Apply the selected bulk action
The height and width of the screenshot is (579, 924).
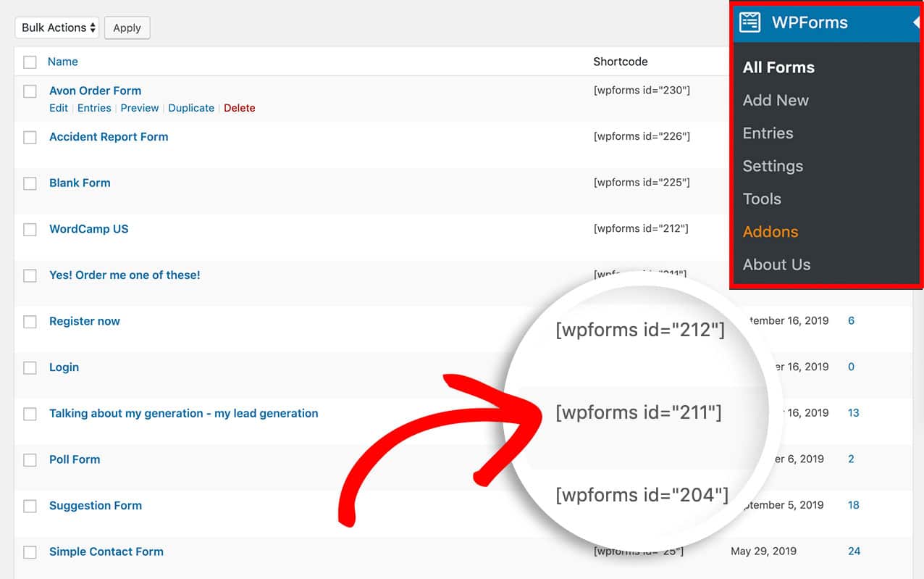click(127, 28)
